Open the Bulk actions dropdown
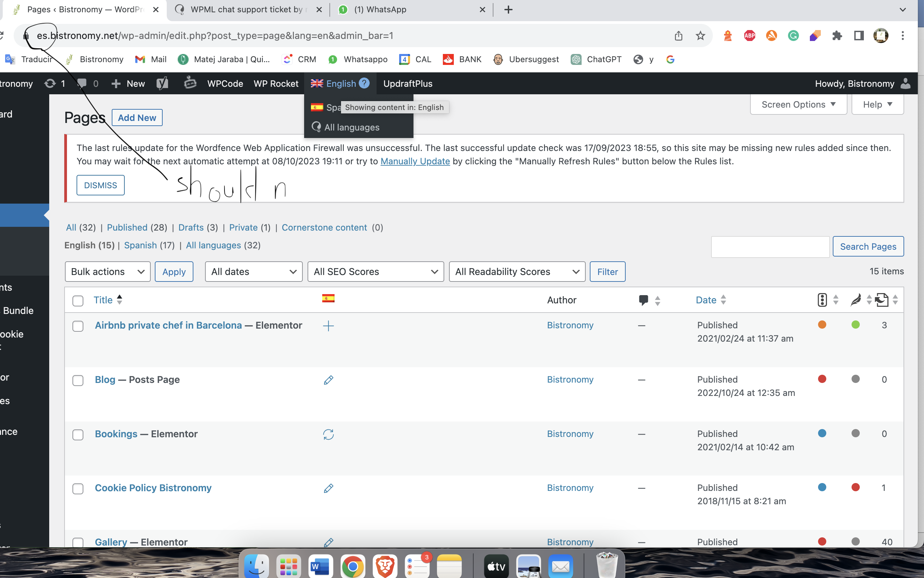Screen dimensions: 924x578 [107, 272]
